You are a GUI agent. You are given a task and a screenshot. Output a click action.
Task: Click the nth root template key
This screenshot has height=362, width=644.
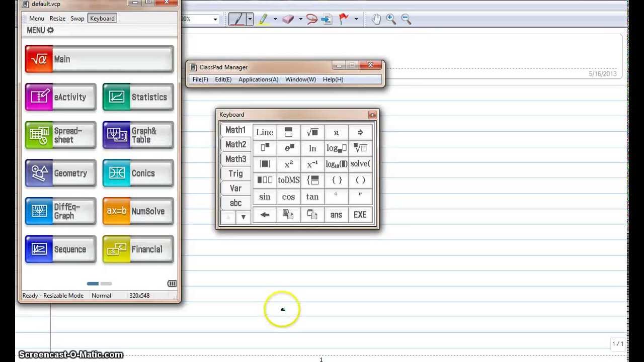coord(360,148)
